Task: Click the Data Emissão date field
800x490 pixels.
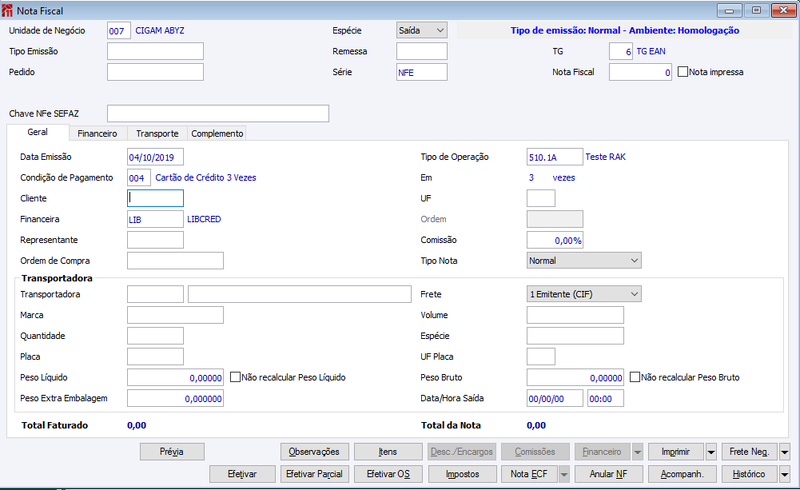Action: click(155, 157)
